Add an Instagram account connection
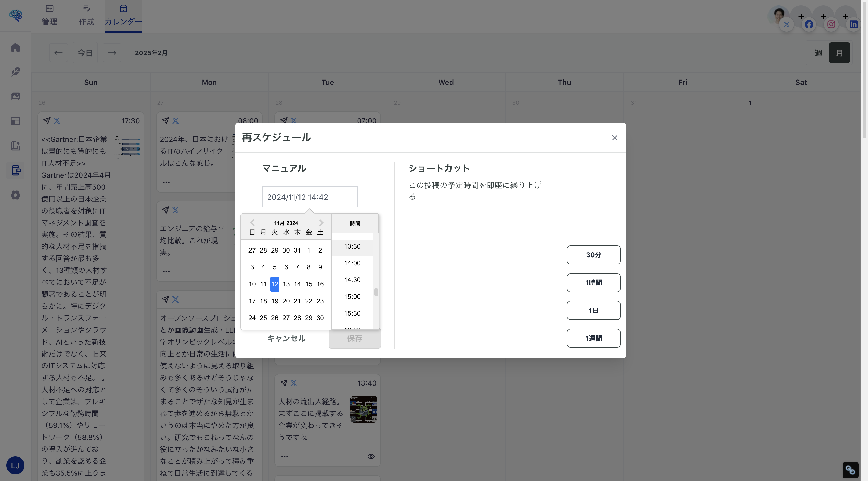This screenshot has height=481, width=868. click(823, 16)
